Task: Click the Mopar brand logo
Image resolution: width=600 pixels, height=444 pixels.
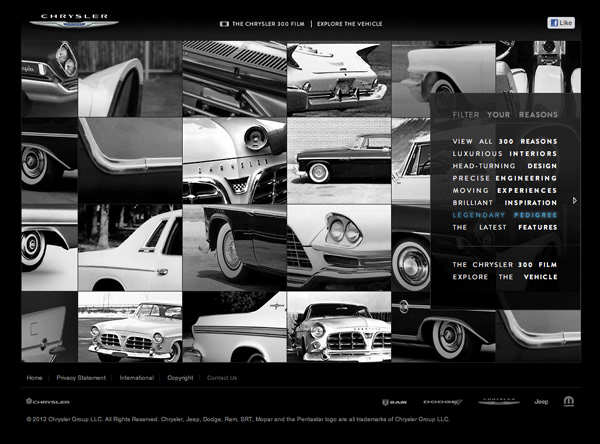Action: pyautogui.click(x=569, y=401)
